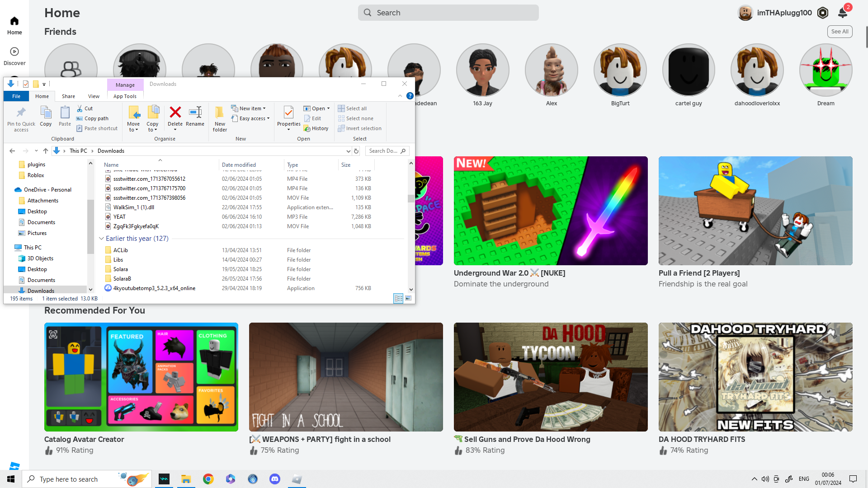The height and width of the screenshot is (488, 868).
Task: Delete the selected file
Action: (x=175, y=118)
